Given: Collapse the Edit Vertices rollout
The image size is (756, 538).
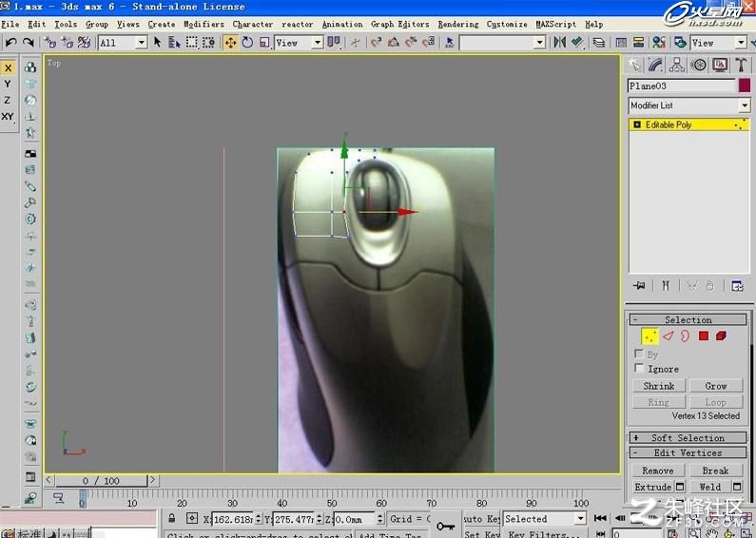Looking at the screenshot, I should pos(688,452).
